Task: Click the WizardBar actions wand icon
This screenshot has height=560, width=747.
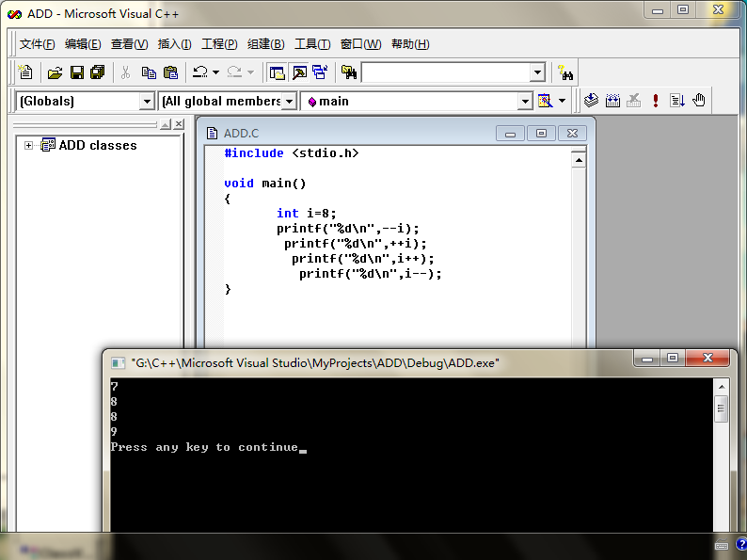Action: tap(545, 101)
